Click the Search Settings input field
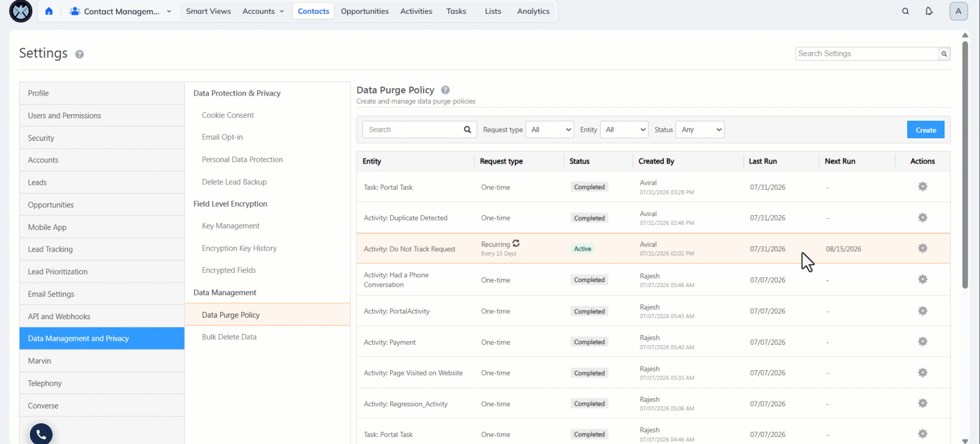The height and width of the screenshot is (444, 980). tap(867, 54)
